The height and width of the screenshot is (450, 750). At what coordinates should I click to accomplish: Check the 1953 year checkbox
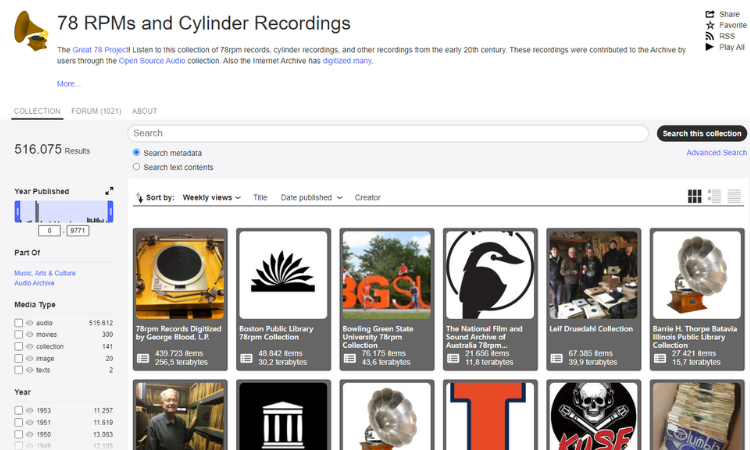click(19, 410)
